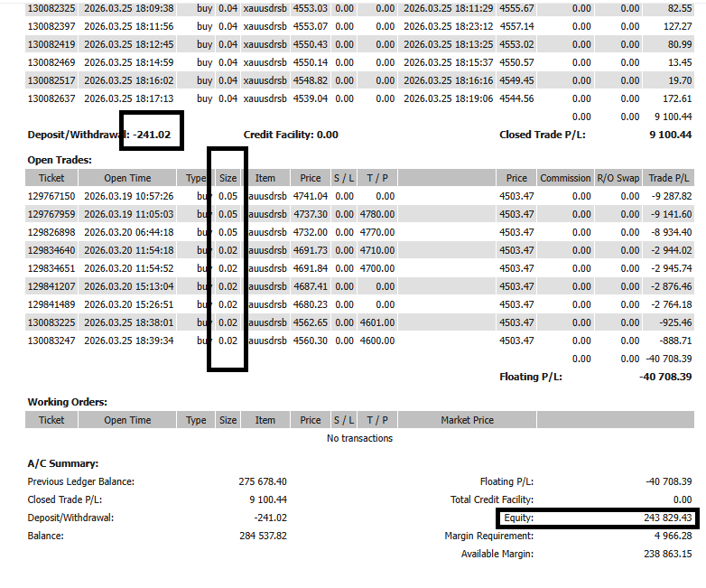Click take profit value 4780.00

coord(376,214)
